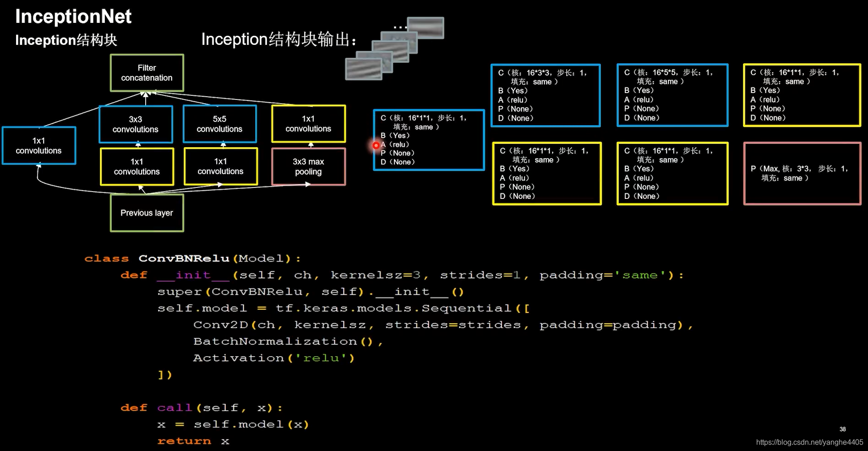Click the pink "3x3 max pooling" box
Screen dimensions: 868x451
point(308,166)
